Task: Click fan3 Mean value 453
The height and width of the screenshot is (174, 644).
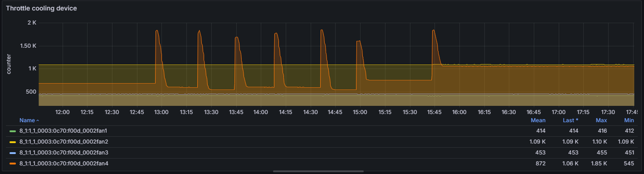Action: pos(541,153)
